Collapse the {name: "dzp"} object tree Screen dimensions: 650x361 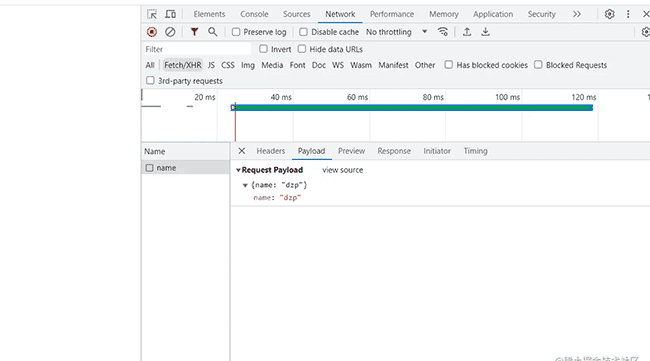click(245, 185)
